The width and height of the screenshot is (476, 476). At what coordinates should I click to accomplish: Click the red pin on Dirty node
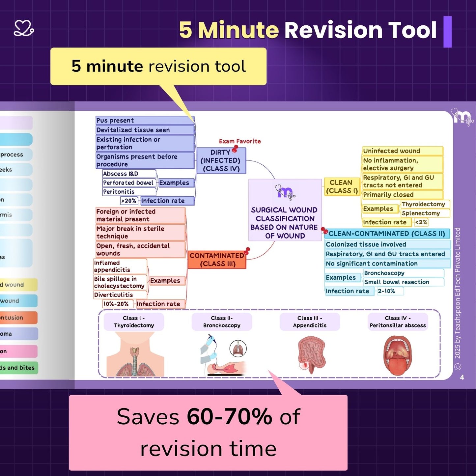pyautogui.click(x=235, y=149)
